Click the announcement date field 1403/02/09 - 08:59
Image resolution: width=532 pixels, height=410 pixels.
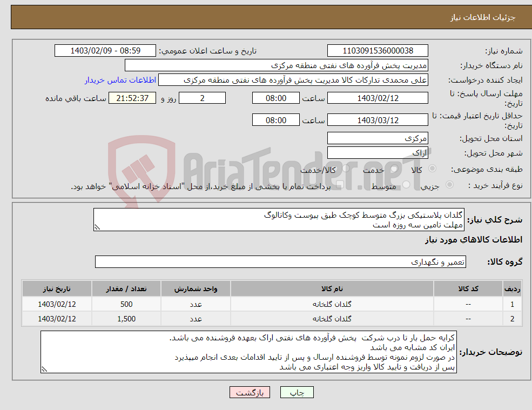[x=105, y=51]
